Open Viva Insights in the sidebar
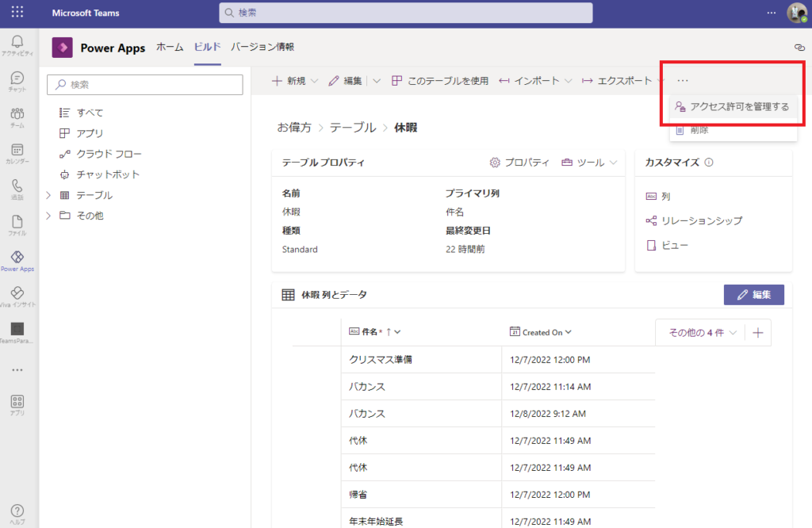The width and height of the screenshot is (812, 528). pos(17,297)
